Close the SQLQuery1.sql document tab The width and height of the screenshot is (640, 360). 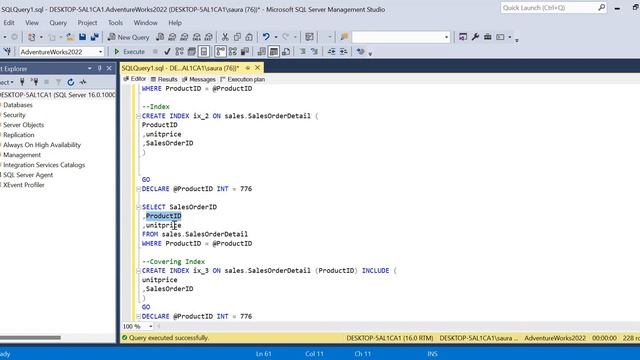(258, 68)
